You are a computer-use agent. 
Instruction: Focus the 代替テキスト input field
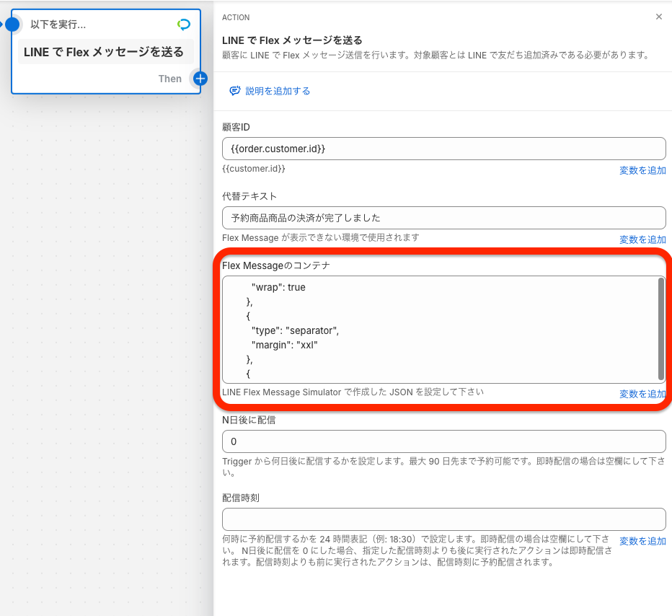443,218
